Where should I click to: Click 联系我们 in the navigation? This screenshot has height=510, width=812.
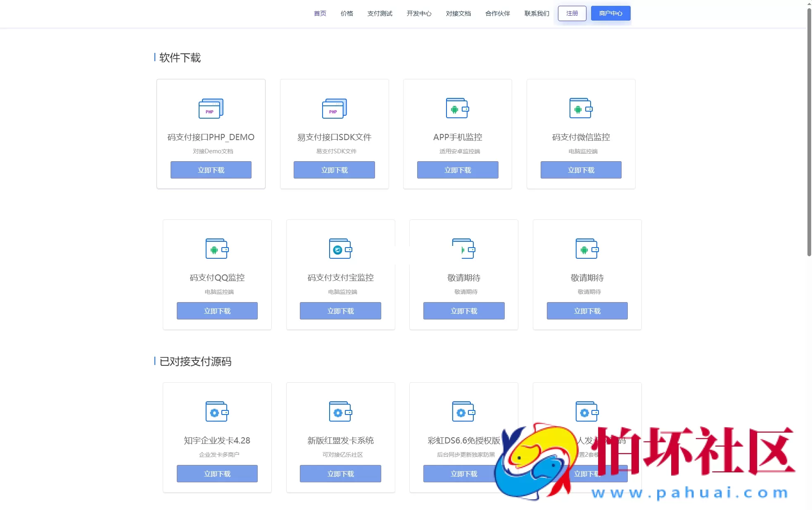pos(536,13)
